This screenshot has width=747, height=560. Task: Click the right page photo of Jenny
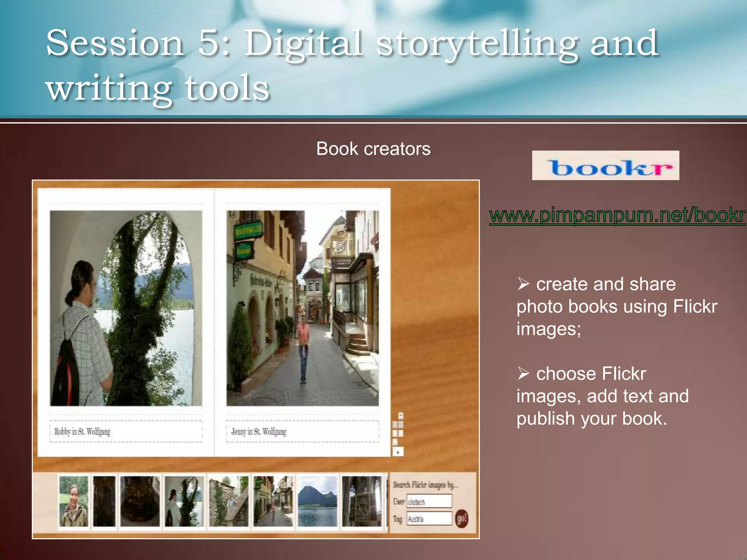(x=302, y=308)
